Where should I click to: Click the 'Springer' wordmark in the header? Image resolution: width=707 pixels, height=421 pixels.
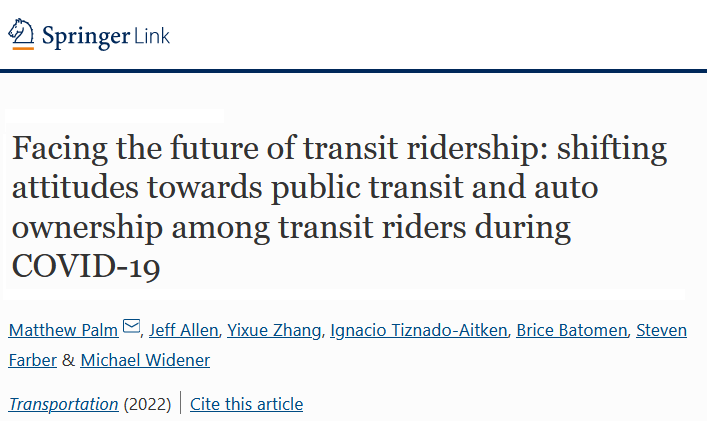point(86,37)
